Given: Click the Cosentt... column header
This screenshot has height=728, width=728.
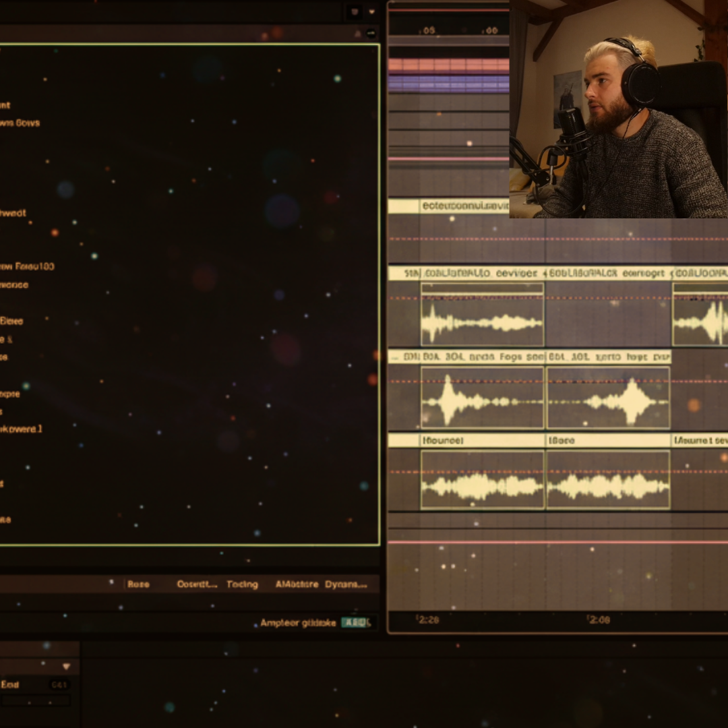Looking at the screenshot, I should pos(197,584).
